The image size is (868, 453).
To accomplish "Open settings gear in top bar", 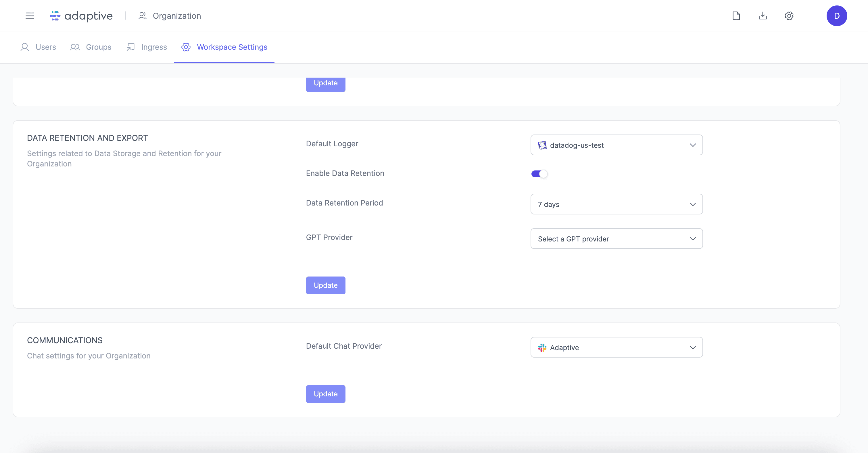I will click(x=789, y=16).
